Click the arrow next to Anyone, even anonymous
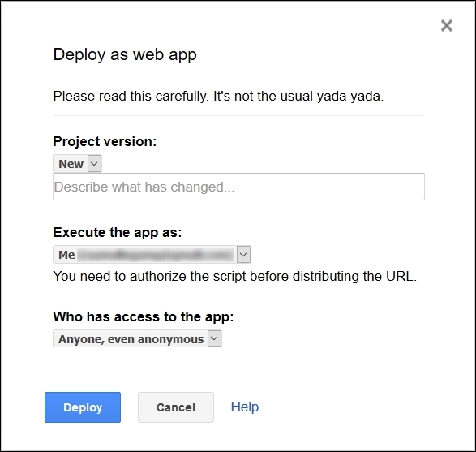The width and height of the screenshot is (476, 452). pos(214,338)
